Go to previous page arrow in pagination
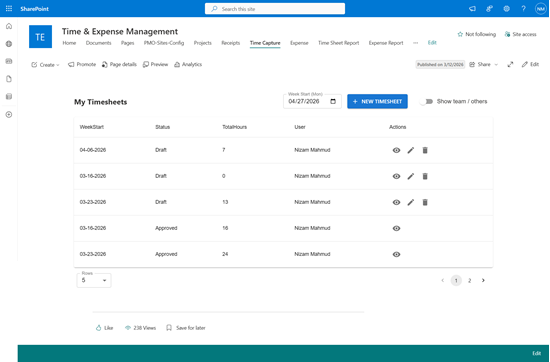 coord(442,280)
